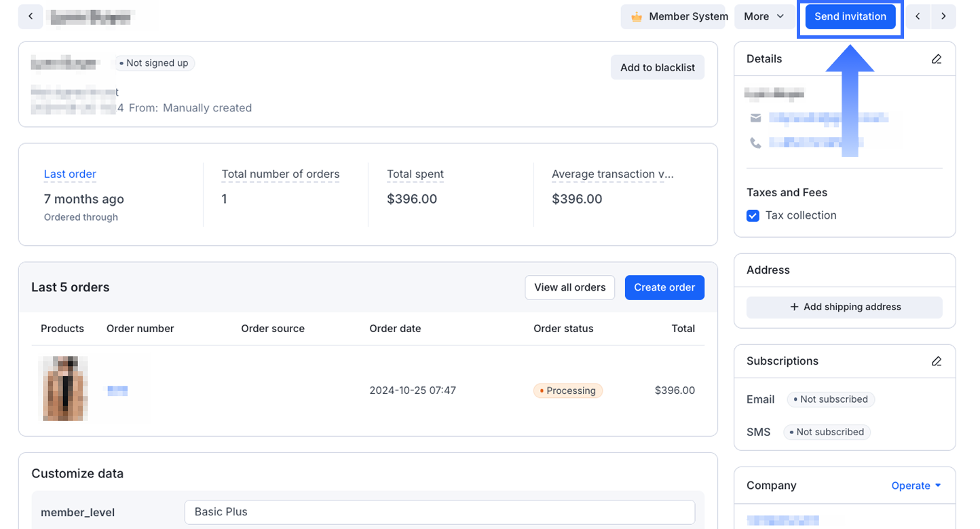Expand the Company Operate dropdown
The image size is (980, 529).
click(916, 486)
